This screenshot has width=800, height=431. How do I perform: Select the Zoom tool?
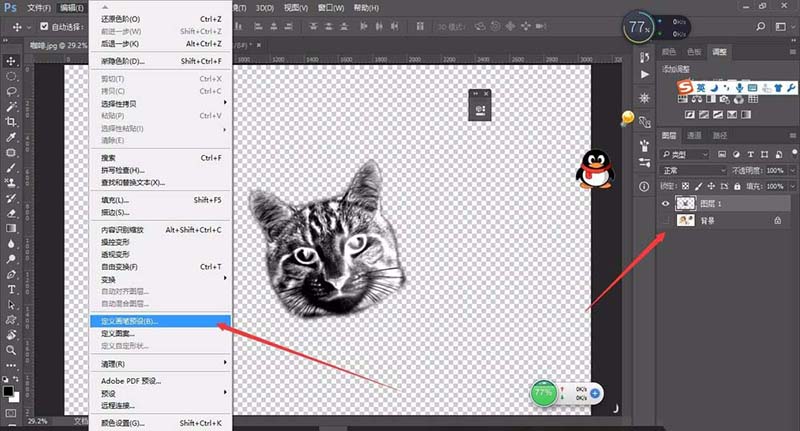click(x=11, y=350)
